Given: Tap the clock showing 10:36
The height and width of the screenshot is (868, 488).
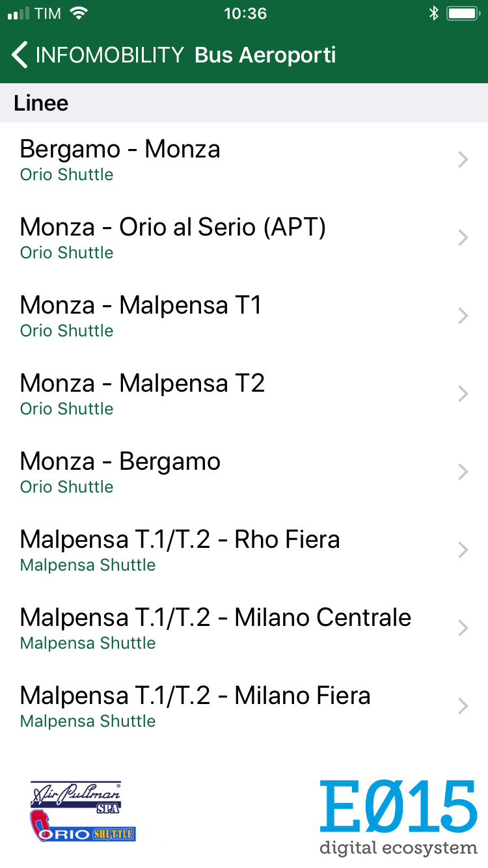Looking at the screenshot, I should (245, 13).
